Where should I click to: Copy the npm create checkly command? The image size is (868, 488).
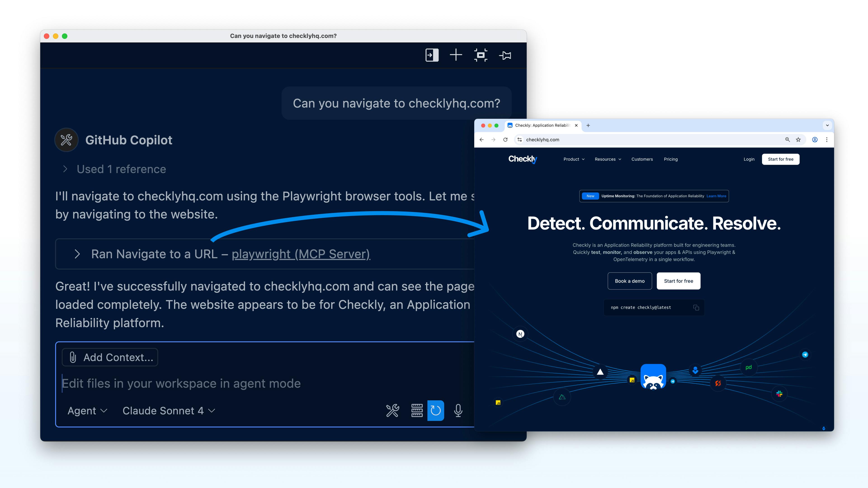(696, 307)
